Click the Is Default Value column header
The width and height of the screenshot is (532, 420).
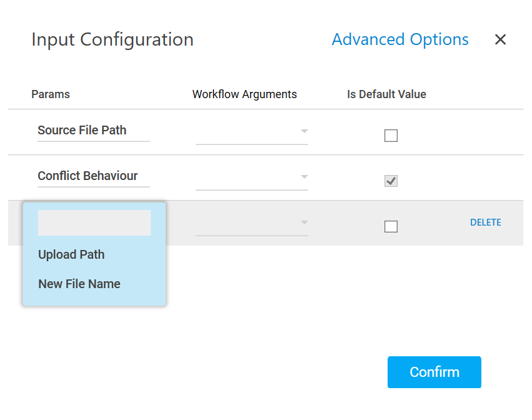(386, 94)
